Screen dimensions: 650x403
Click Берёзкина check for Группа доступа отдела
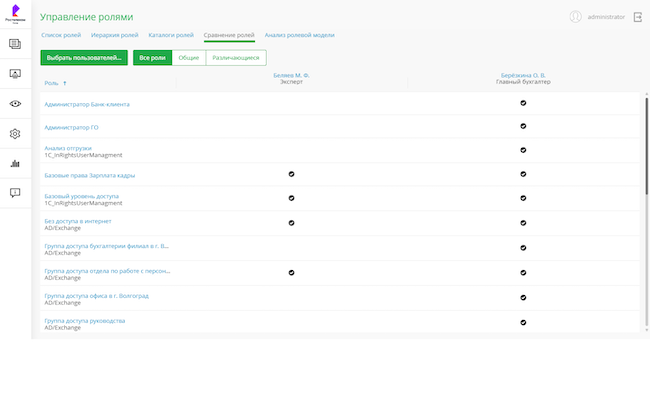click(x=523, y=273)
